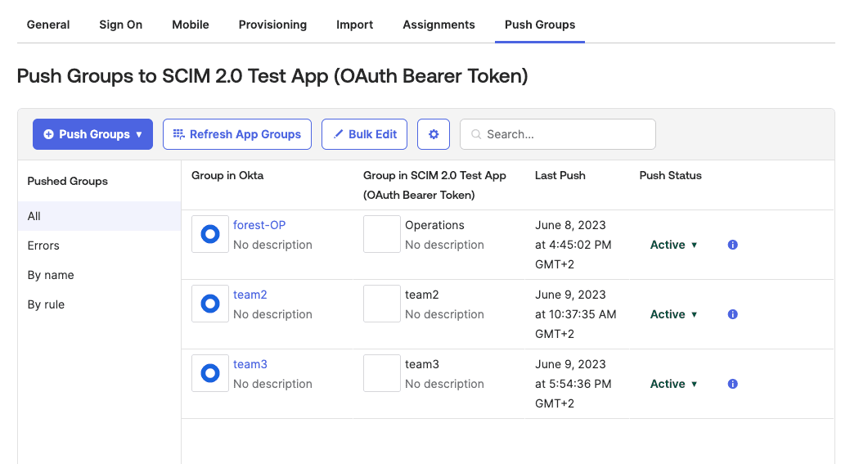
Task: Go to the Sign On tab
Action: tap(121, 25)
